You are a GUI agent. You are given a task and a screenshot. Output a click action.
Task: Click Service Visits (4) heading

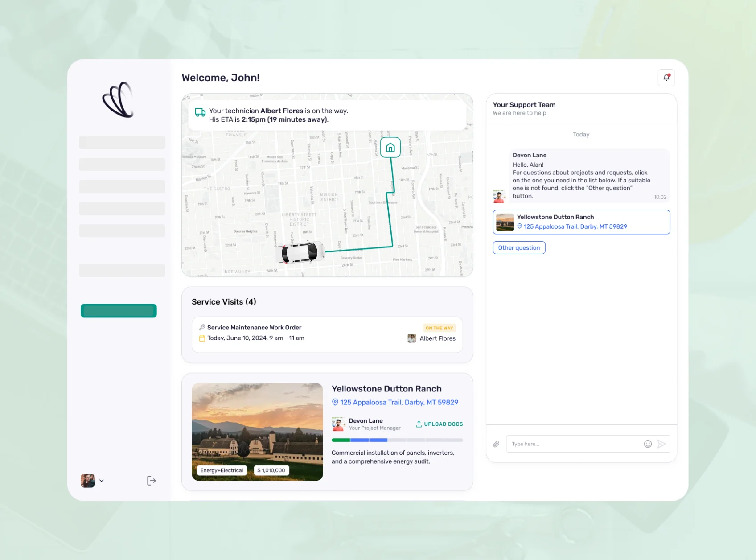224,302
